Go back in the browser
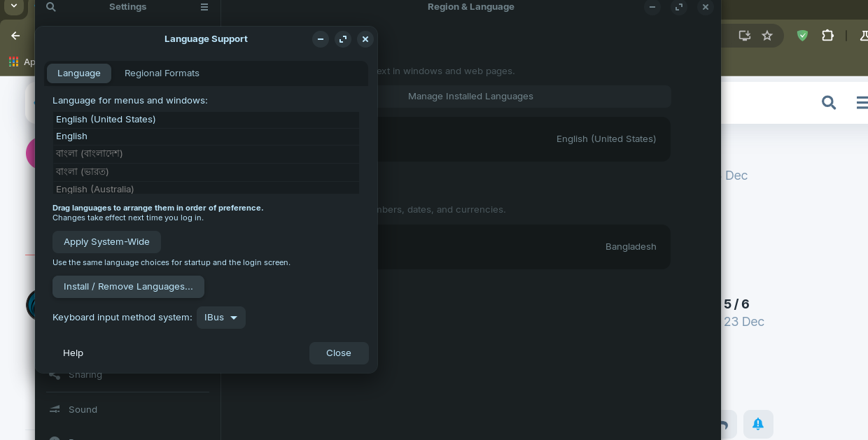 [15, 35]
